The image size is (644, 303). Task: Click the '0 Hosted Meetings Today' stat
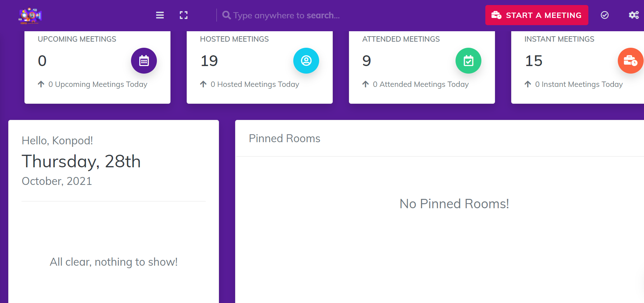(x=255, y=84)
